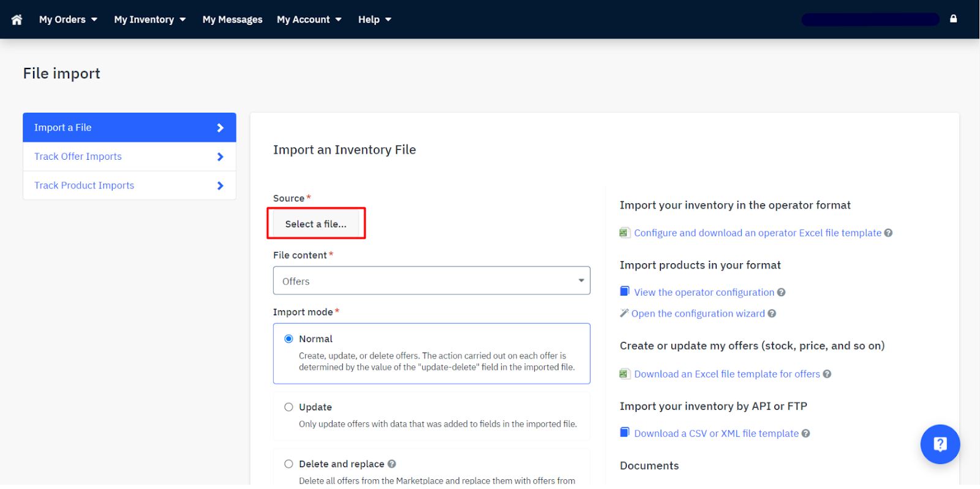Click the redacted account name field in header
This screenshot has width=980, height=489.
coord(870,20)
